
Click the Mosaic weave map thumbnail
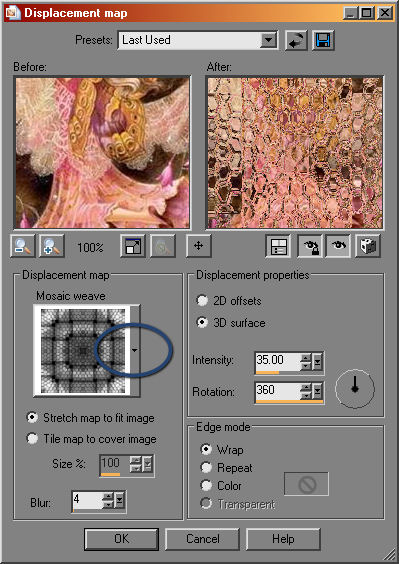click(82, 350)
